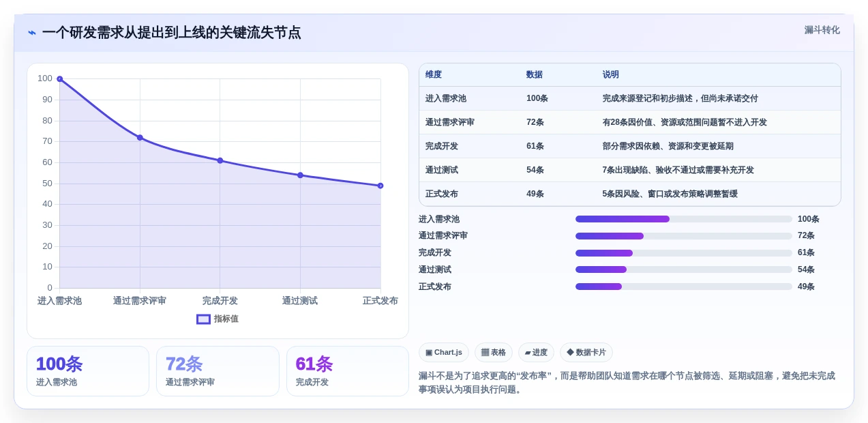Click the 正式发布 progress bar

(x=684, y=287)
